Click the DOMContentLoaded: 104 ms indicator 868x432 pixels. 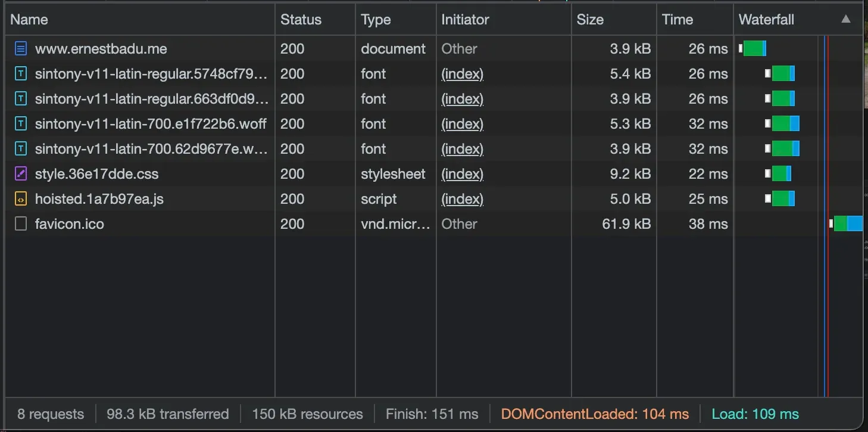[x=595, y=414]
